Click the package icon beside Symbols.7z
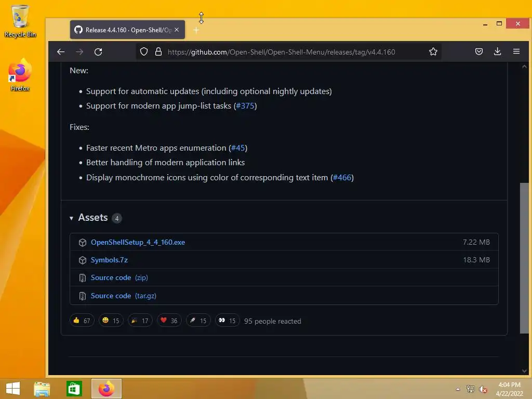This screenshot has width=532, height=399. click(83, 260)
